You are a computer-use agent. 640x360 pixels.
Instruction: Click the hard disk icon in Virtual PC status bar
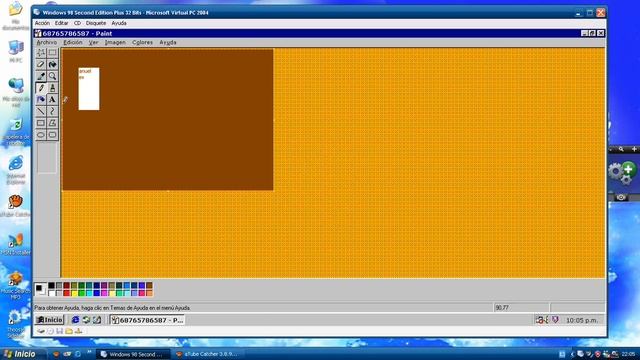(x=41, y=331)
